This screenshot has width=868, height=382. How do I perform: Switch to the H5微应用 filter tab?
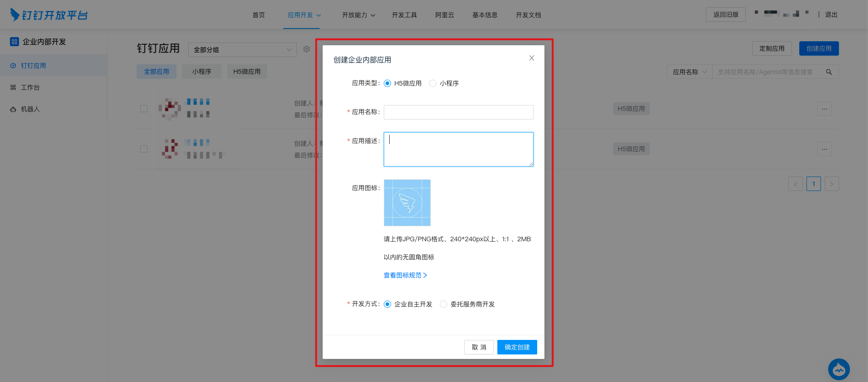click(247, 72)
